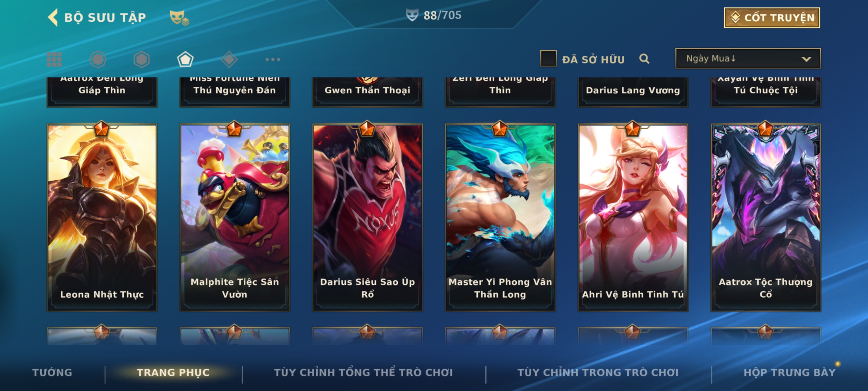Choose the Aatrox Tộc Thượng Cổ card
The image size is (868, 391).
tap(766, 217)
